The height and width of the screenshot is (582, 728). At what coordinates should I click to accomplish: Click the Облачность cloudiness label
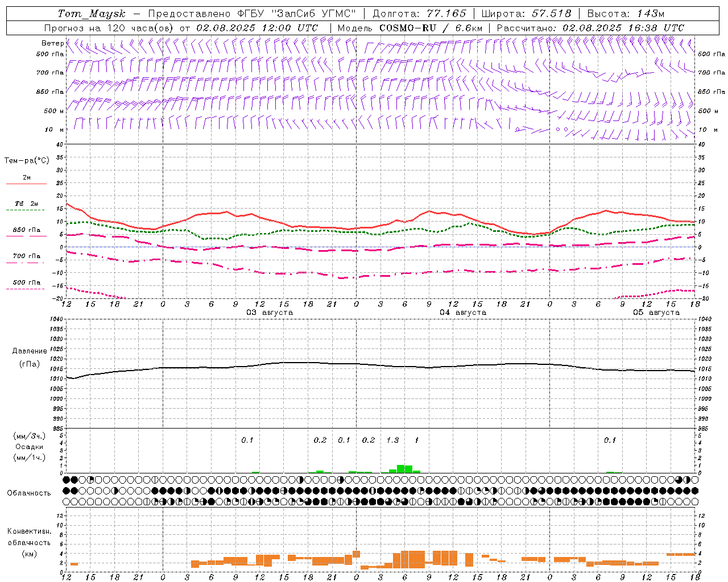point(29,493)
